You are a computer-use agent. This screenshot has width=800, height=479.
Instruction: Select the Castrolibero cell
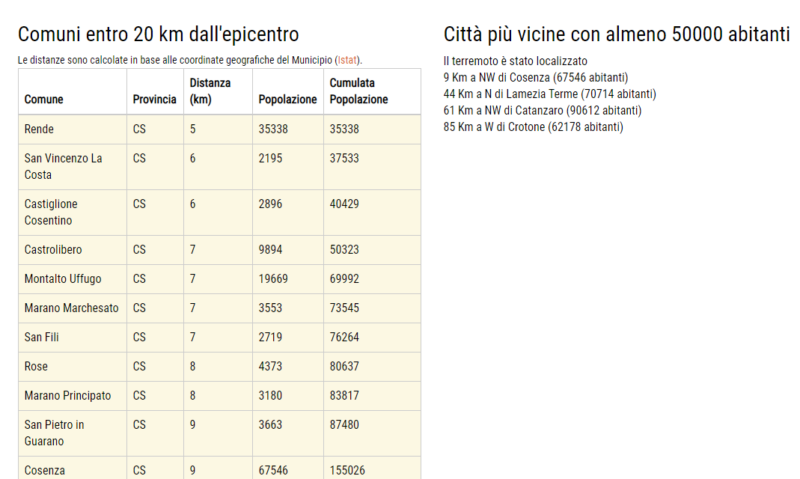tap(72, 250)
